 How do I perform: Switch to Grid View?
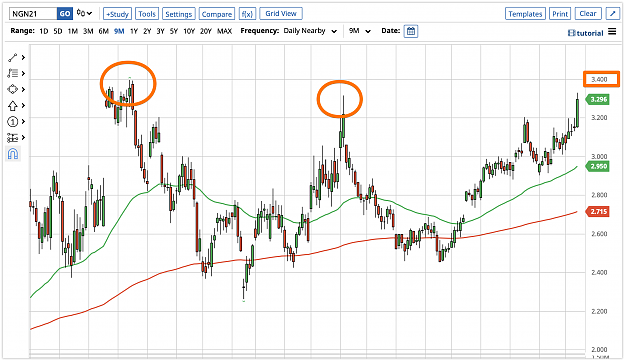pyautogui.click(x=281, y=14)
